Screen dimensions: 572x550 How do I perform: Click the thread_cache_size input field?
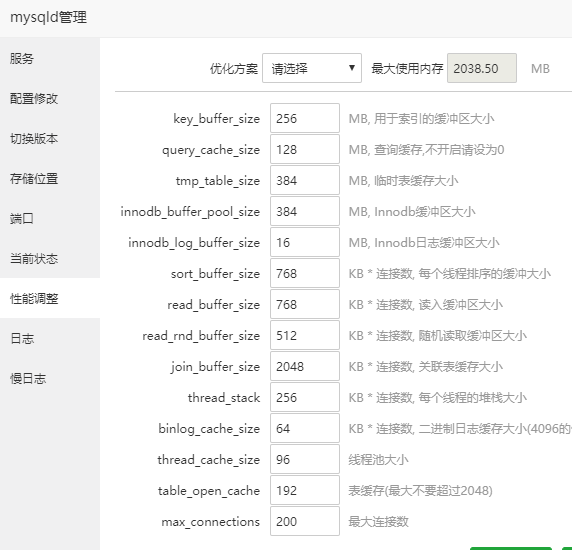click(x=305, y=459)
